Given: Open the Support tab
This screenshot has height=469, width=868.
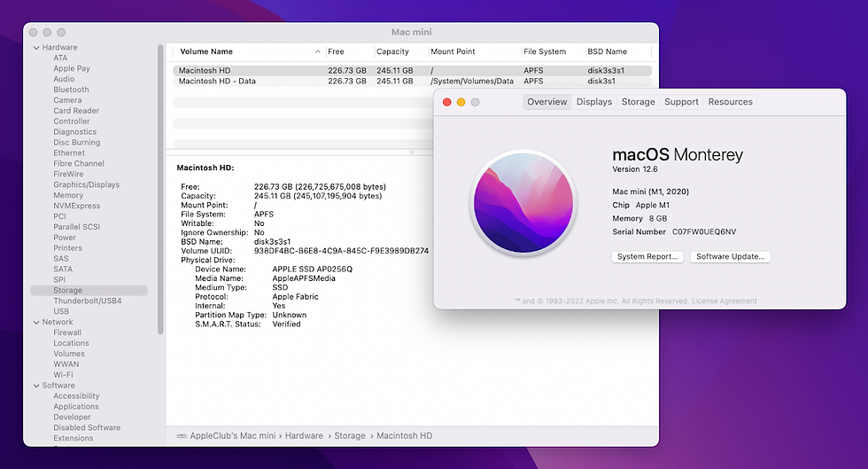Looking at the screenshot, I should click(x=681, y=102).
